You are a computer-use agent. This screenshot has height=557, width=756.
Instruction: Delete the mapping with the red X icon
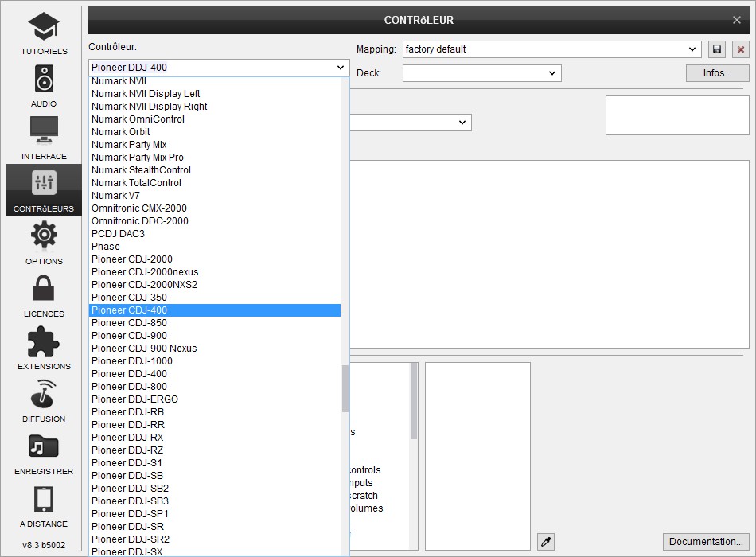pyautogui.click(x=741, y=49)
